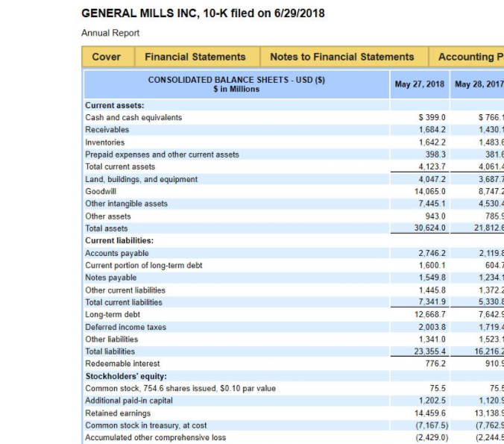504x444 pixels.
Task: Click the 30,624.0 total assets value
Action: (429, 228)
